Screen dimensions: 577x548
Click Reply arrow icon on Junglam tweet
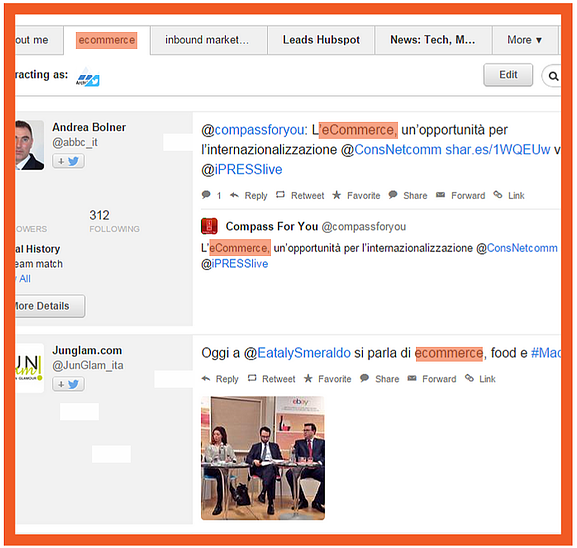pos(206,378)
